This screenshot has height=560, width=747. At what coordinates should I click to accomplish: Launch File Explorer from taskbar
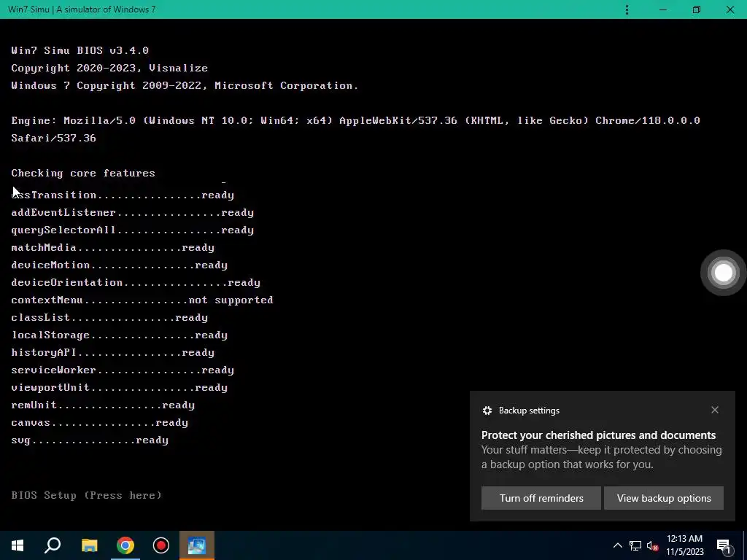pos(89,545)
